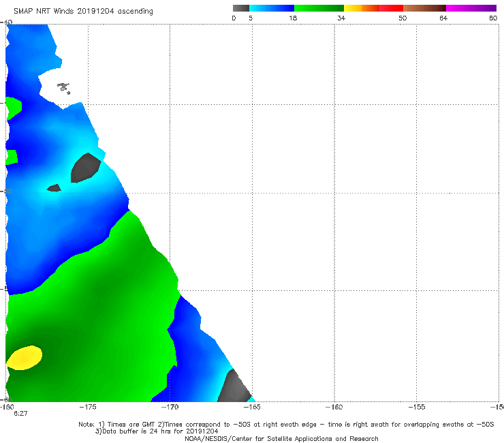Click the NOAA/NESDIS credit line
Screen dimensions: 504x443
(281, 439)
